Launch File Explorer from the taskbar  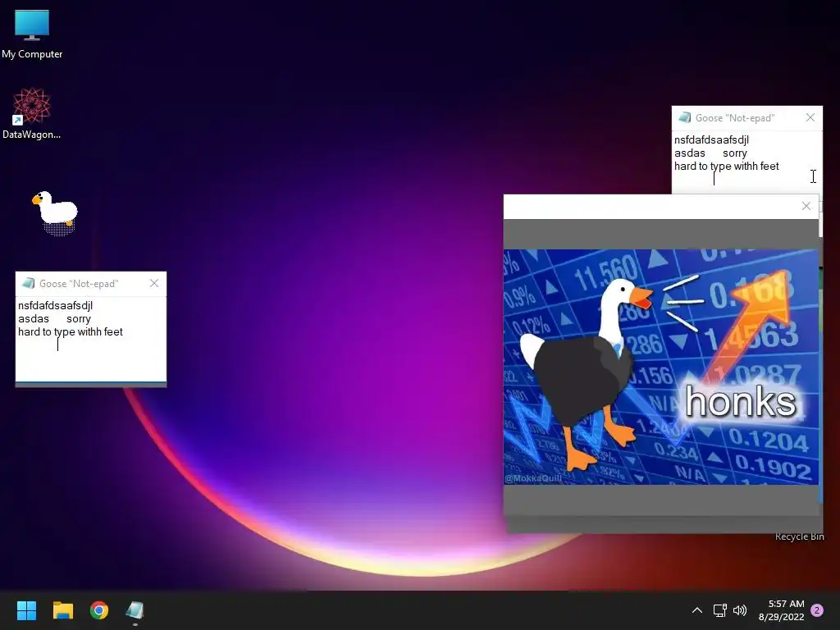click(62, 610)
